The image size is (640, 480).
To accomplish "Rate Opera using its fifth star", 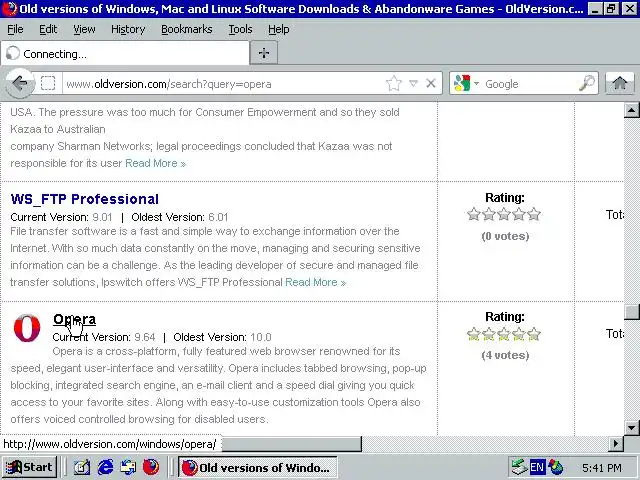I will point(534,334).
